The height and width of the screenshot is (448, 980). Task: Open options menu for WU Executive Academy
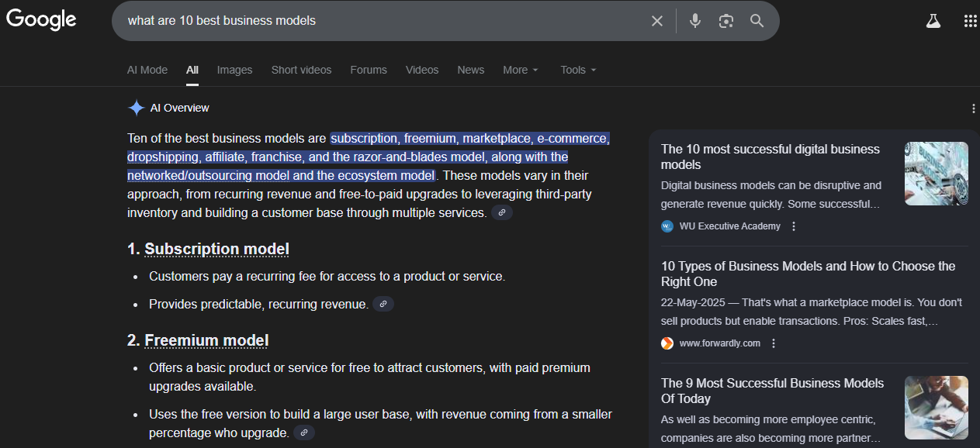point(794,226)
